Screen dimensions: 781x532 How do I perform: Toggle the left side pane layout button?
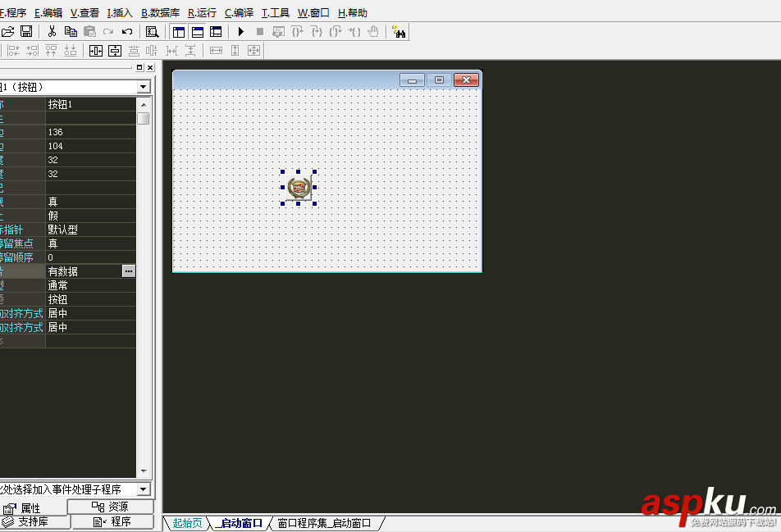179,32
